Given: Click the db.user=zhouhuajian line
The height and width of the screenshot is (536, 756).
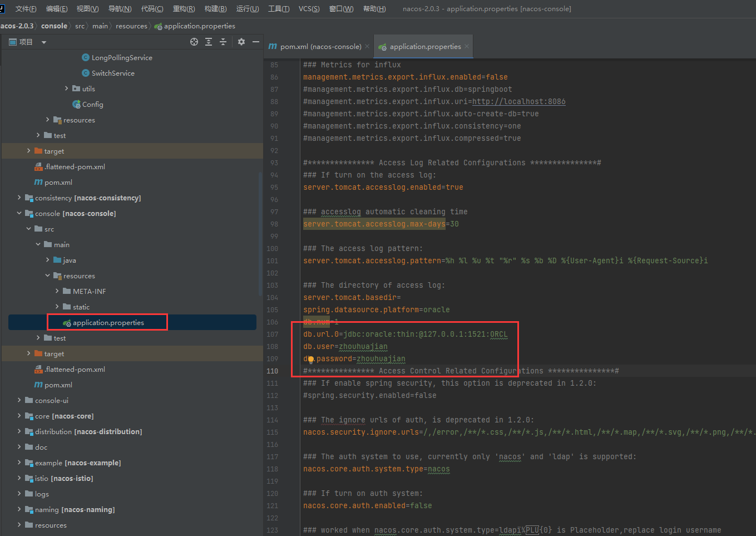Looking at the screenshot, I should (x=345, y=347).
